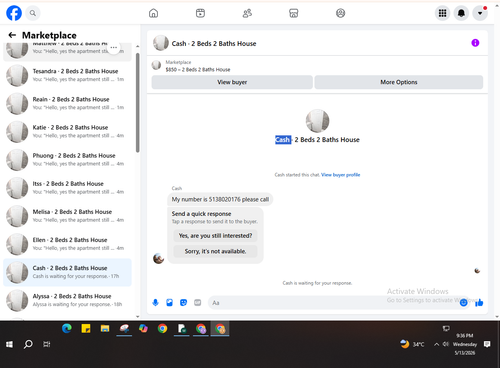The width and height of the screenshot is (500, 368).
Task: Open the emoji picker in message box
Action: (x=463, y=303)
